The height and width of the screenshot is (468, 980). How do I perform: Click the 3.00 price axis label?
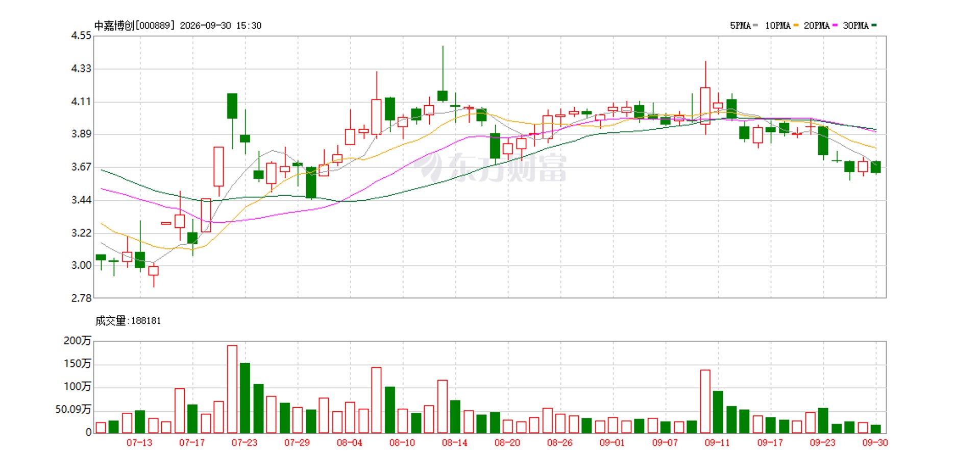tap(81, 265)
